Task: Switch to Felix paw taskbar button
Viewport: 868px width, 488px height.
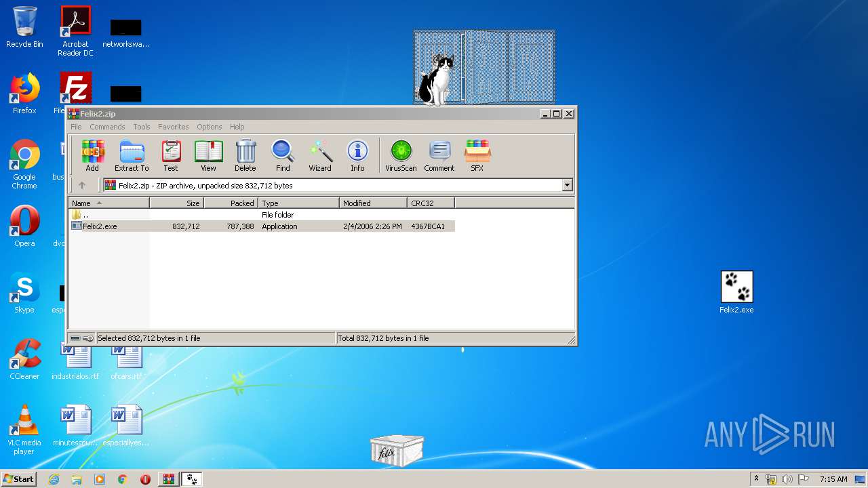Action: tap(192, 479)
